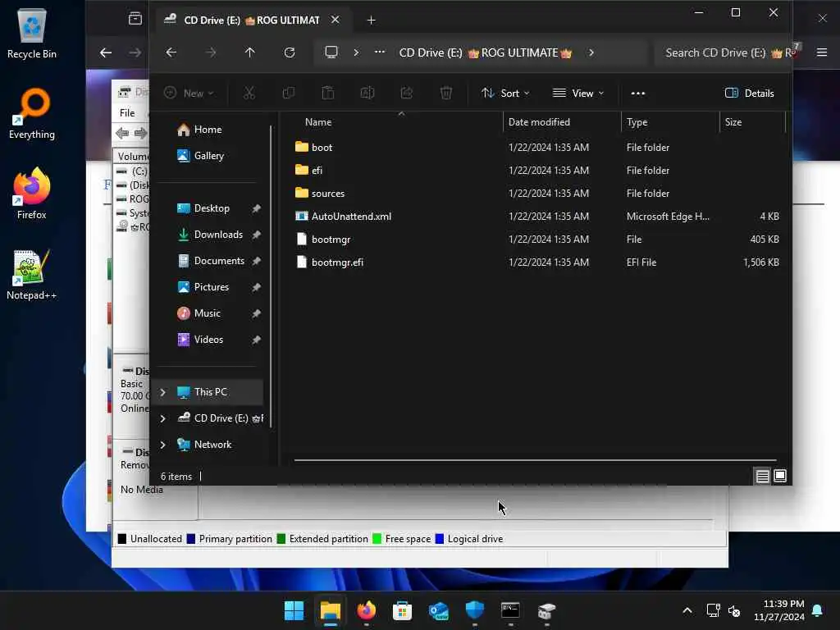
Task: Open the Firefox desktop shortcut
Action: click(x=32, y=194)
